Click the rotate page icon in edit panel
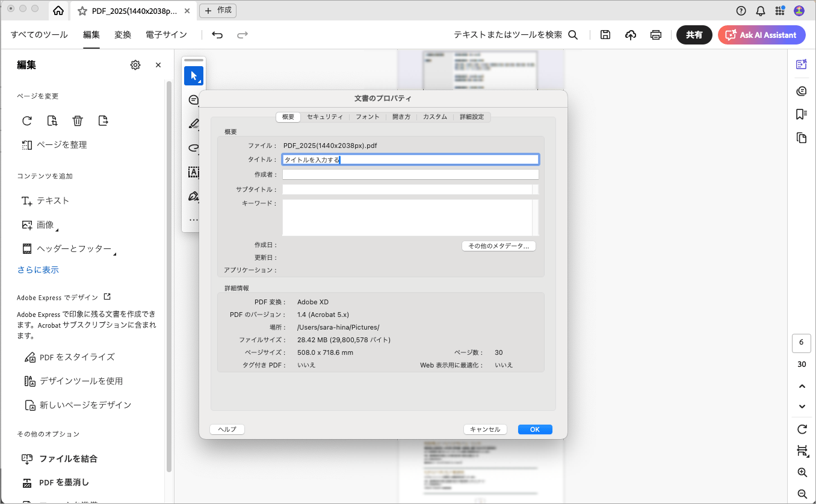816x504 pixels. click(x=27, y=121)
